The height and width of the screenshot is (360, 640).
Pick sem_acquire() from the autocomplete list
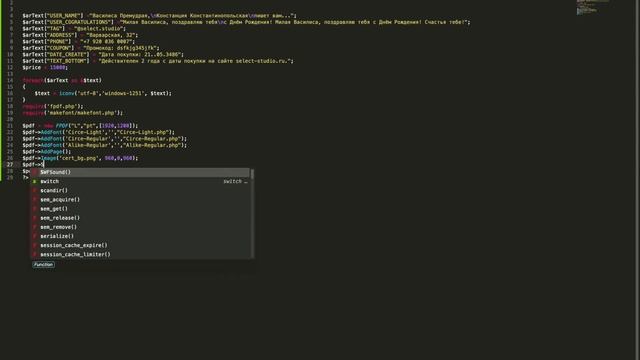[141, 200]
